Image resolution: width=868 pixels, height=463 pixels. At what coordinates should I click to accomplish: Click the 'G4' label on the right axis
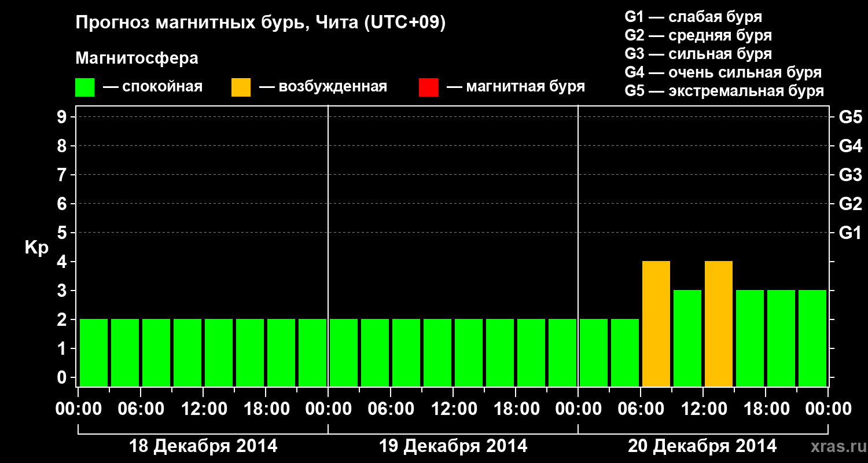tap(850, 146)
